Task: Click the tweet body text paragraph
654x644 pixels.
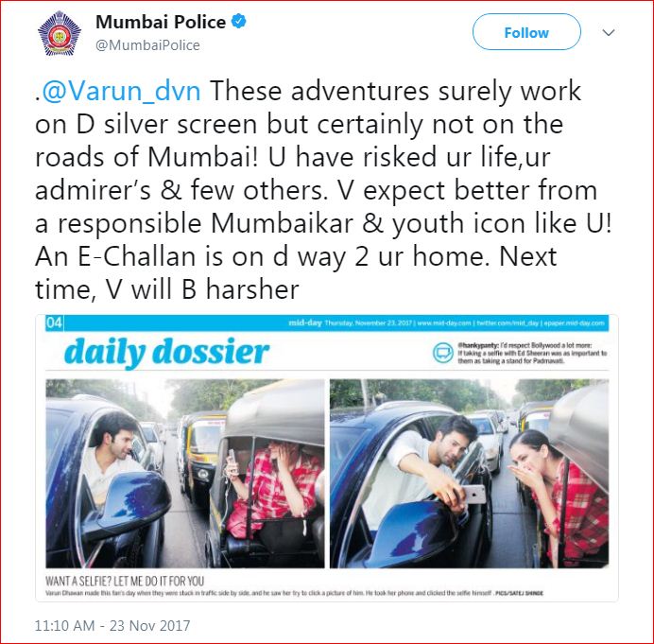Action: pyautogui.click(x=323, y=190)
